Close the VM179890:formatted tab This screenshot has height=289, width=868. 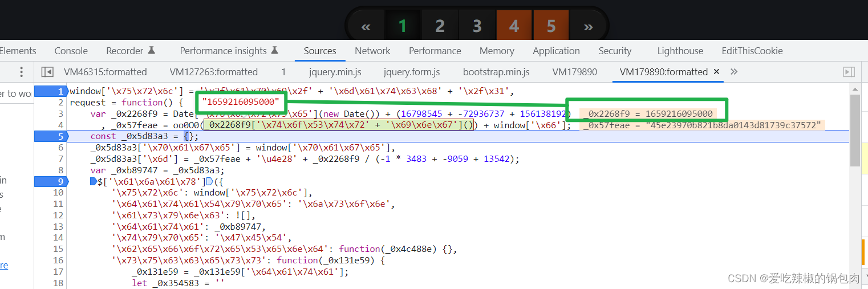click(717, 72)
